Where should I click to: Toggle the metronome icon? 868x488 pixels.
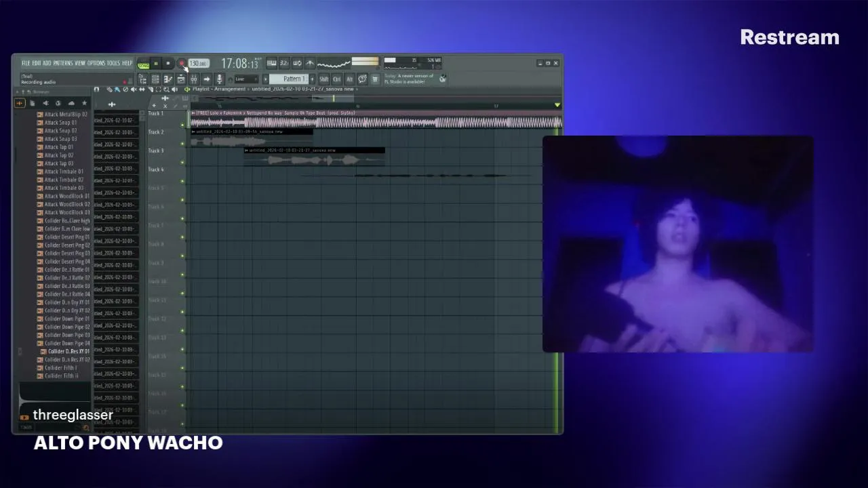point(310,63)
